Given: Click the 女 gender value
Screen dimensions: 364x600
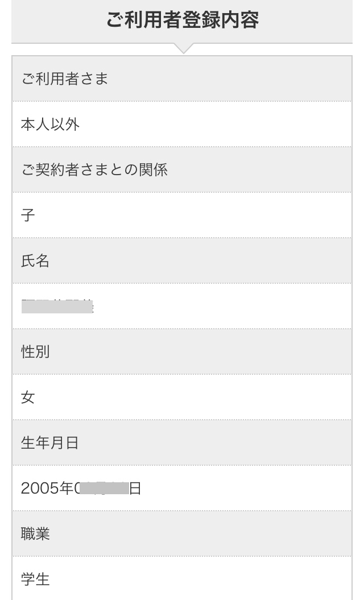Looking at the screenshot, I should point(28,397).
